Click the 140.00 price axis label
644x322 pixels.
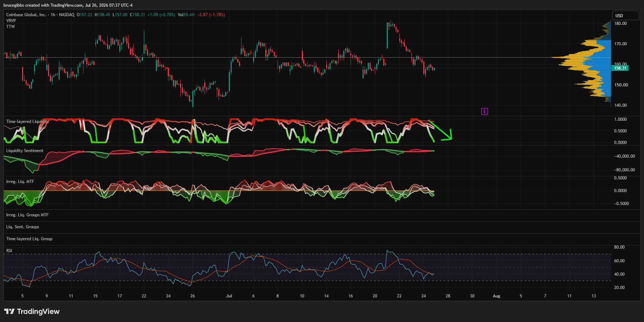pyautogui.click(x=620, y=105)
